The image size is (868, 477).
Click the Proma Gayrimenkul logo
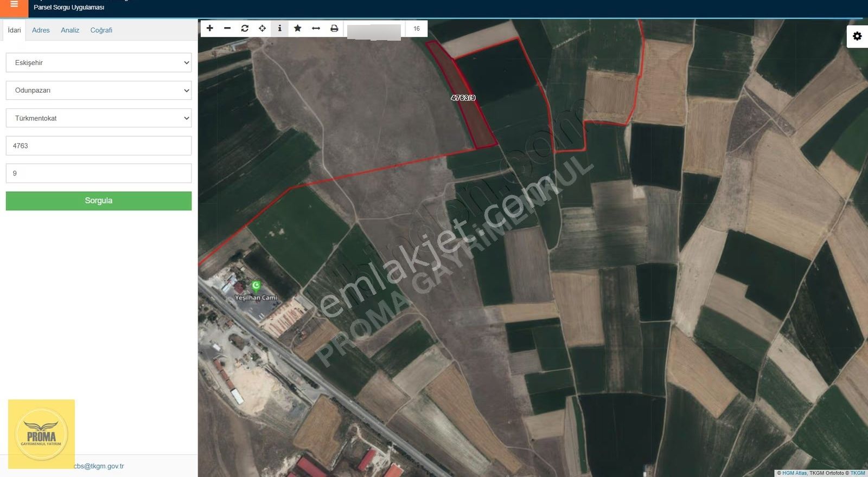41,434
